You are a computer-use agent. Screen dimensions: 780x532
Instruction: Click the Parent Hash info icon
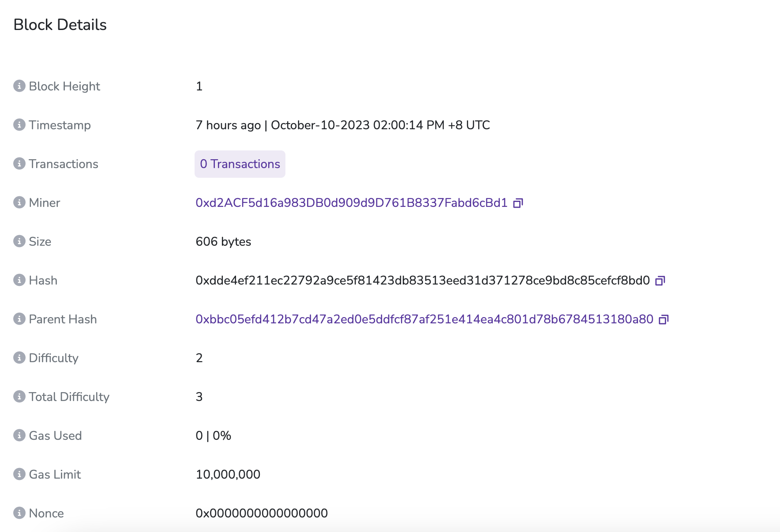coord(19,319)
